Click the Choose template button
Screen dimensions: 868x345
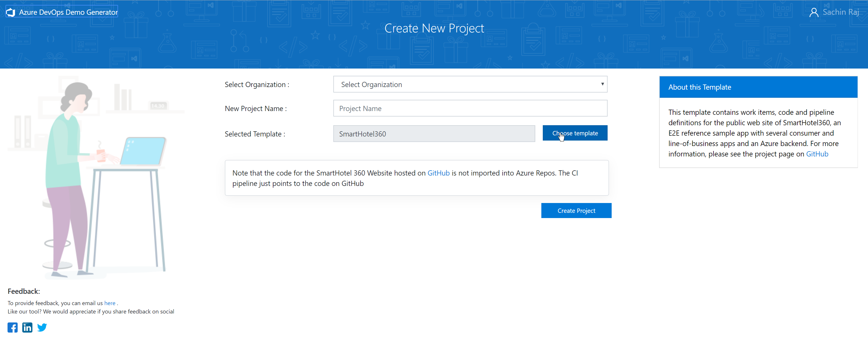(575, 133)
